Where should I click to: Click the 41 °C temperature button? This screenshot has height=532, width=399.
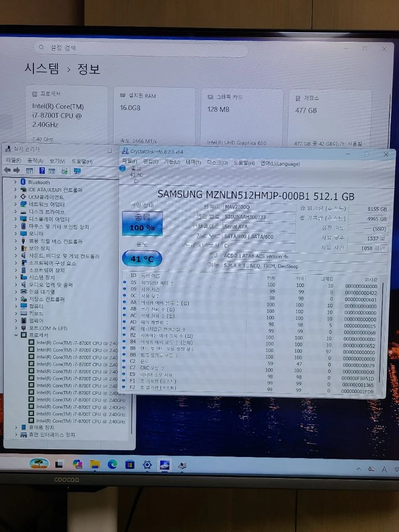pyautogui.click(x=142, y=259)
